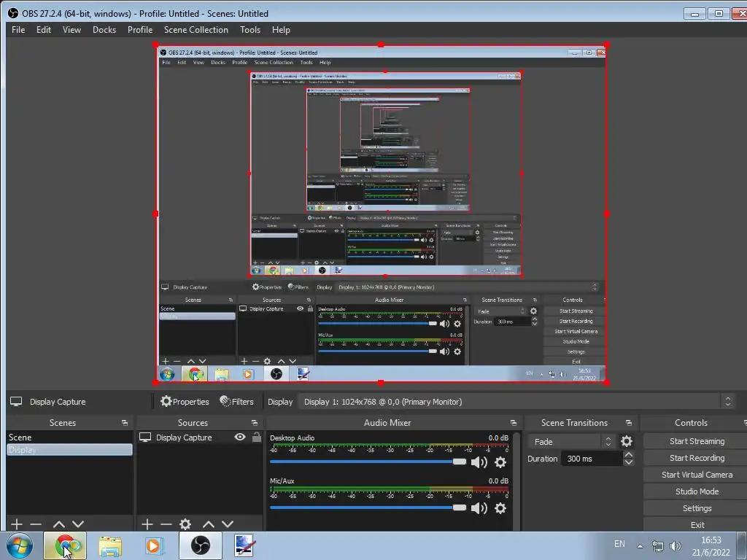The image size is (747, 560).
Task: Move scene up with arrow
Action: 58,524
